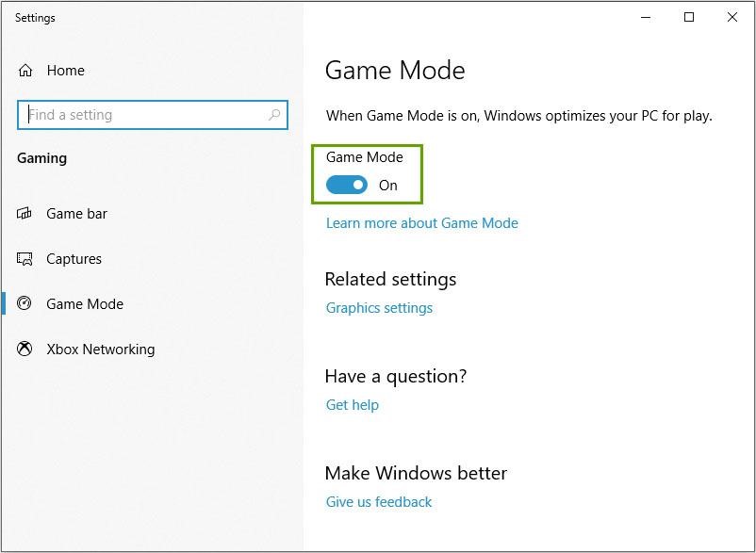Image resolution: width=756 pixels, height=553 pixels.
Task: Click the Game Mode gauge icon
Action: pos(25,304)
